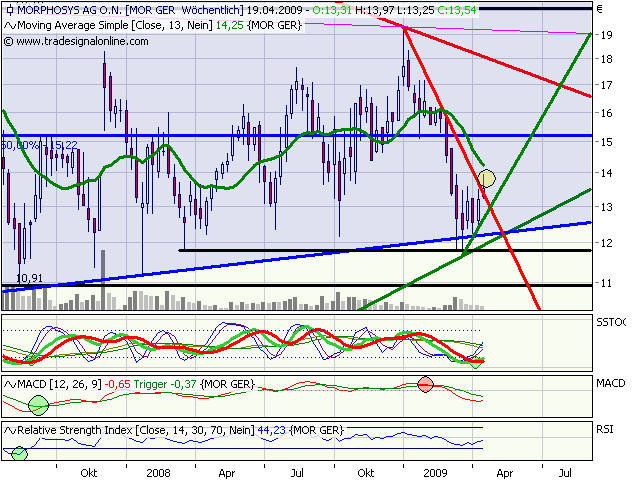Click {MOR GER} in the RSI panel

(x=316, y=430)
